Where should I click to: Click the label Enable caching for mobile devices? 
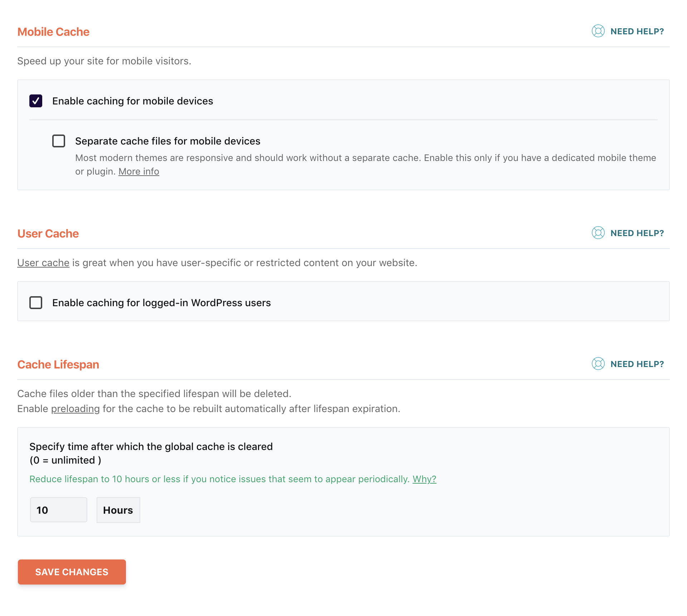click(133, 101)
